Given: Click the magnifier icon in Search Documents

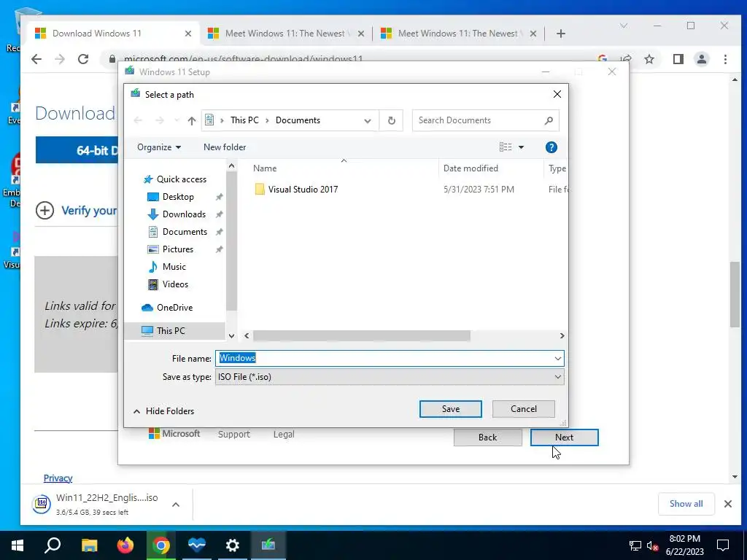Looking at the screenshot, I should 549,120.
